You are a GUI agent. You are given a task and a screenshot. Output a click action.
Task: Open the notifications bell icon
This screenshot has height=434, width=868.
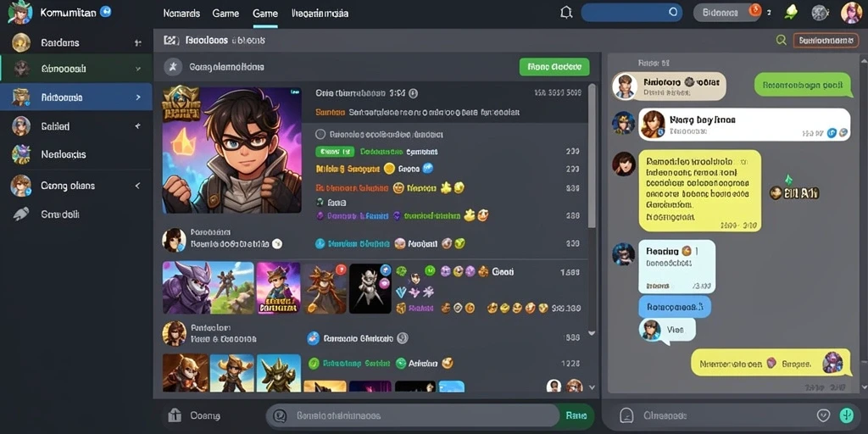(x=565, y=12)
